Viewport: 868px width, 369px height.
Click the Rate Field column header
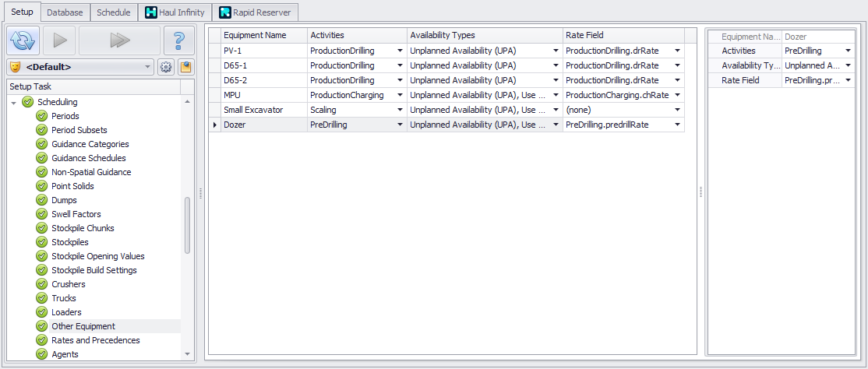[x=623, y=35]
